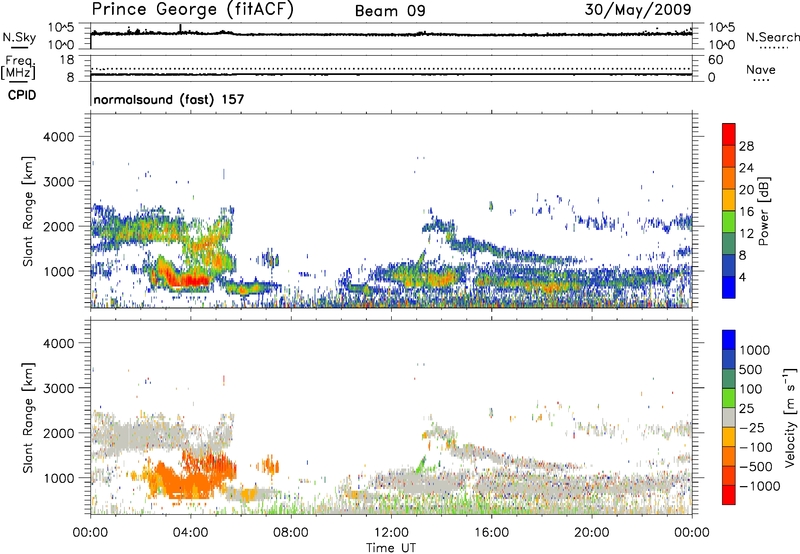Click the blue top segment of the Velocity colorbar
Viewport: 800px width, 554px height.
coord(729,340)
